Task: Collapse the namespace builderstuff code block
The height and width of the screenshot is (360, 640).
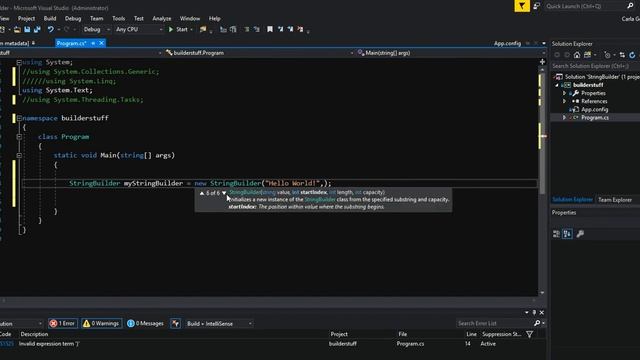Action: tap(19, 118)
